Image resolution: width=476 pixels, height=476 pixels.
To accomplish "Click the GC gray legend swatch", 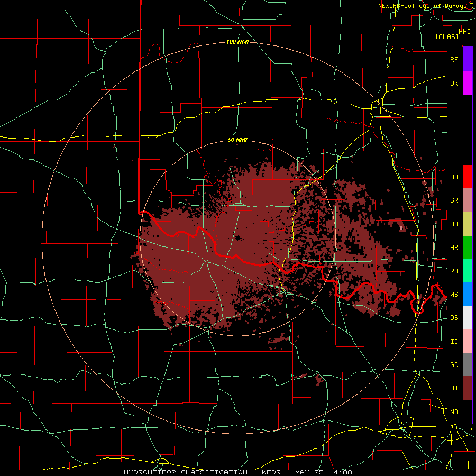I will pyautogui.click(x=467, y=364).
